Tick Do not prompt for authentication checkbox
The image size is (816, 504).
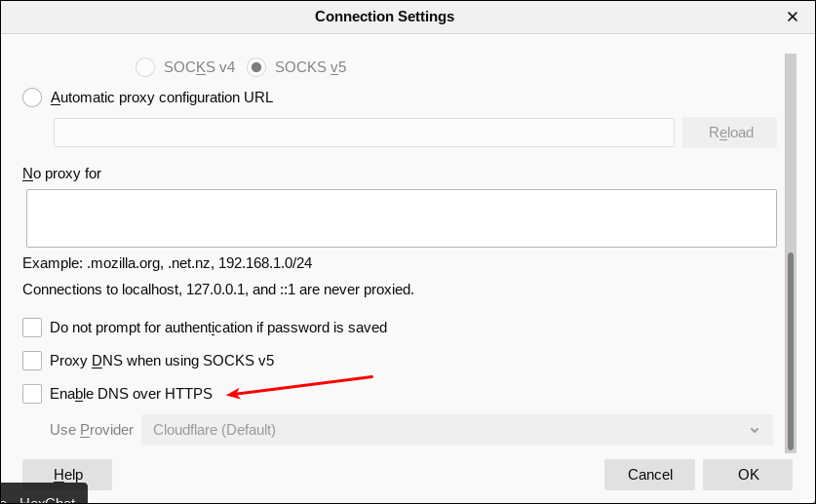pos(33,328)
